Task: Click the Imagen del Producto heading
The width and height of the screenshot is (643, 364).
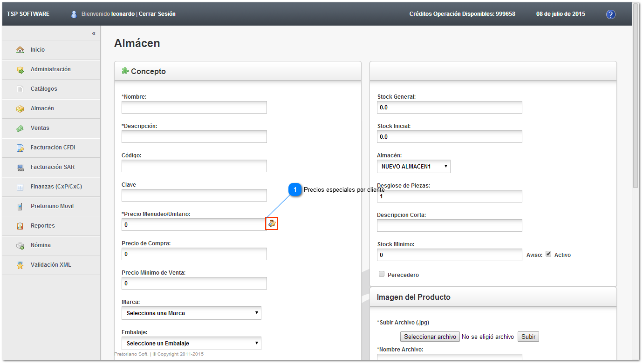Action: coord(414,297)
